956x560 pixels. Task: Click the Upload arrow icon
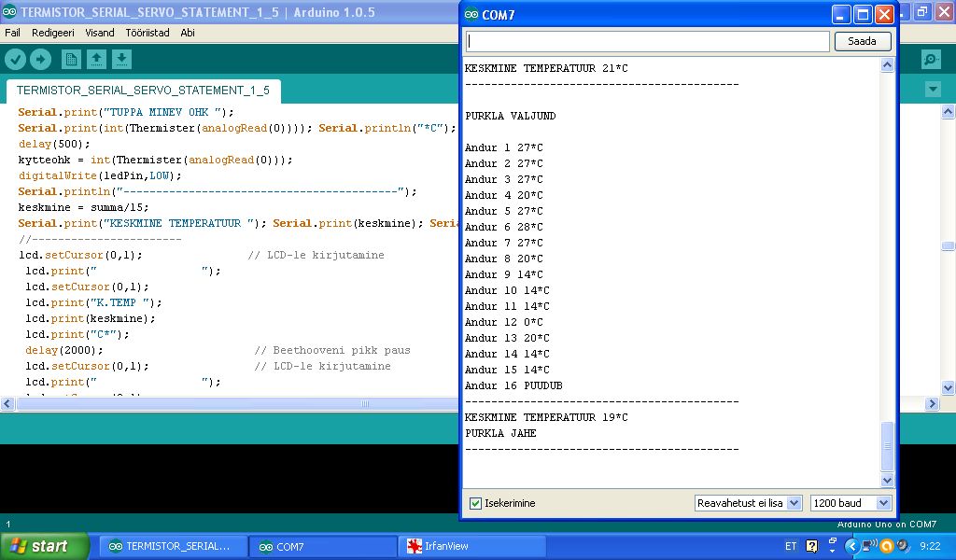click(x=40, y=60)
